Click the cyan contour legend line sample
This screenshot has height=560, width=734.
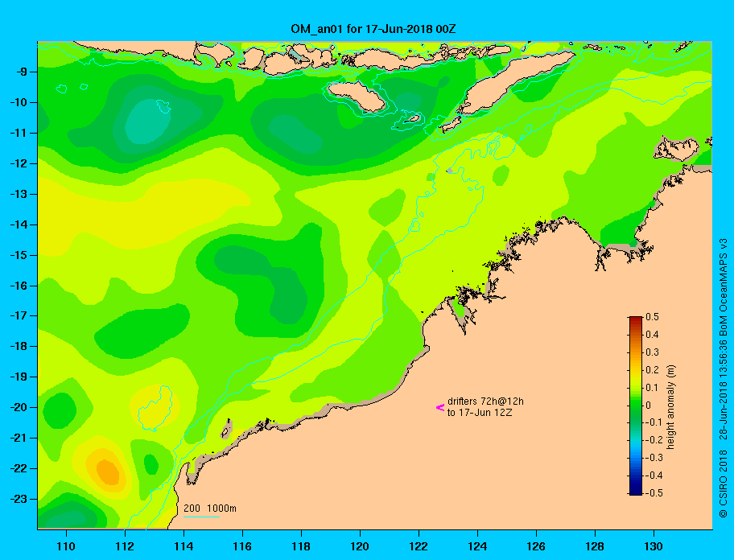pyautogui.click(x=201, y=517)
